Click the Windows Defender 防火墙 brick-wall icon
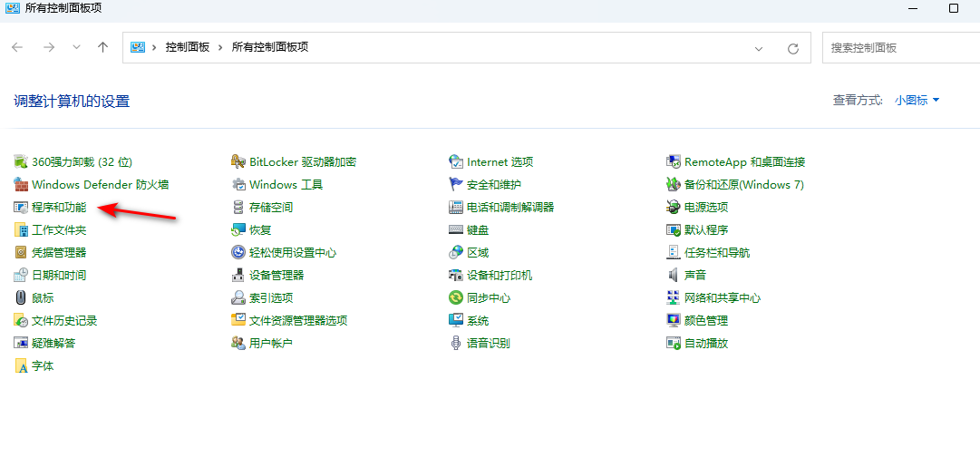980x467 pixels. (x=21, y=184)
